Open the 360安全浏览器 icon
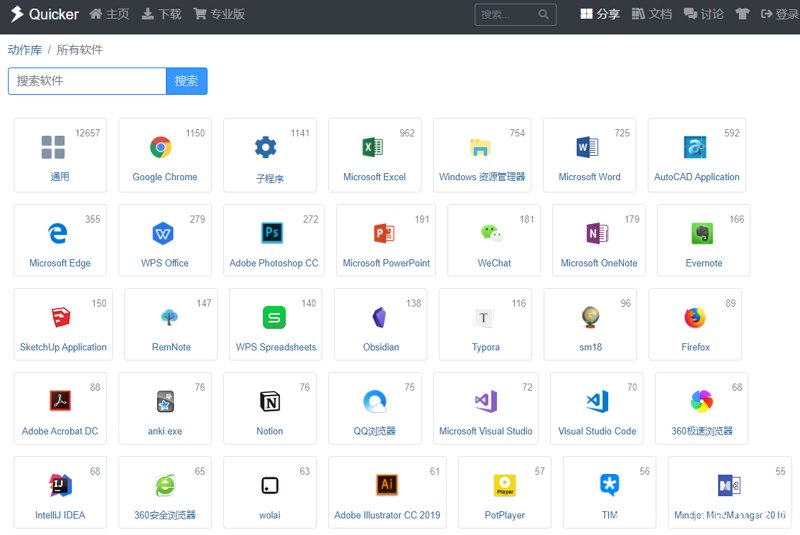This screenshot has height=535, width=800. [x=165, y=485]
